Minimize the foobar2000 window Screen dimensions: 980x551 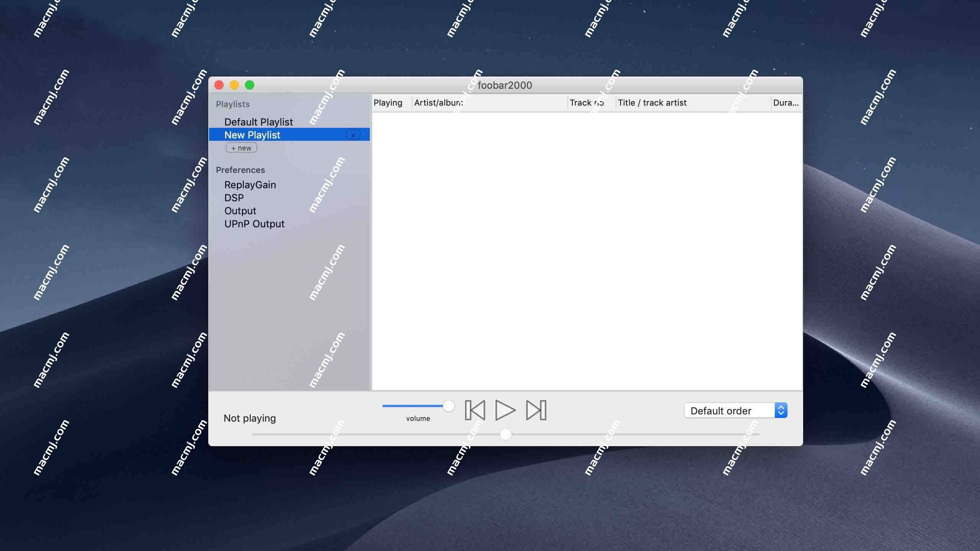click(234, 85)
